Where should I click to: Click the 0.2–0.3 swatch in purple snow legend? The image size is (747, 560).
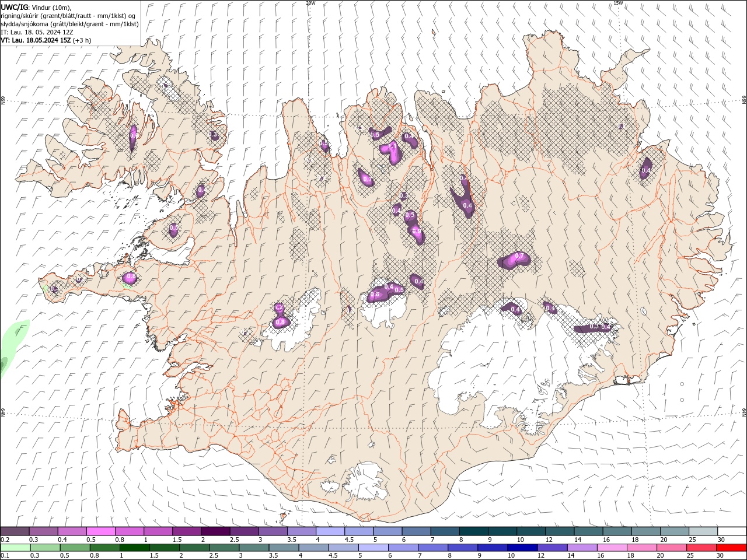tap(15, 531)
